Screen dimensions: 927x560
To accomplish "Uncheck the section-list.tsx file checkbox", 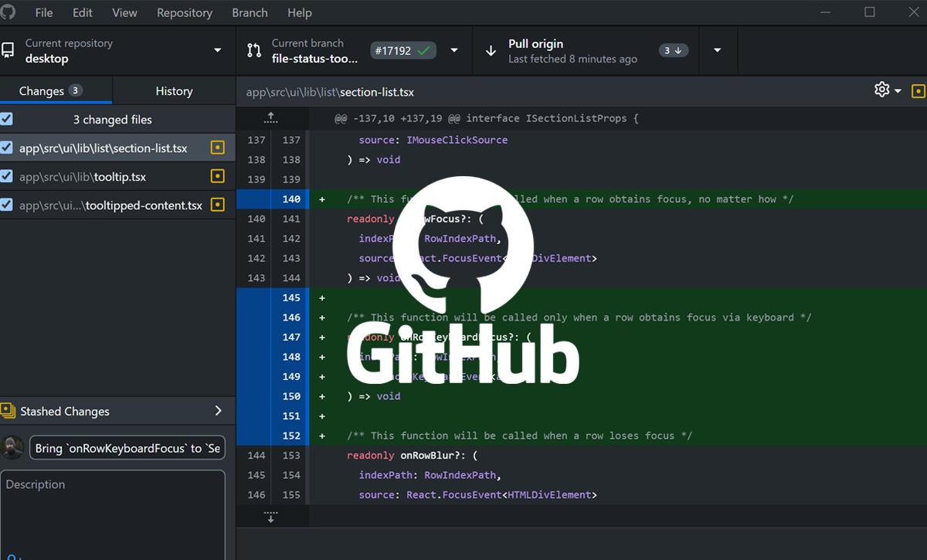I will 6,148.
